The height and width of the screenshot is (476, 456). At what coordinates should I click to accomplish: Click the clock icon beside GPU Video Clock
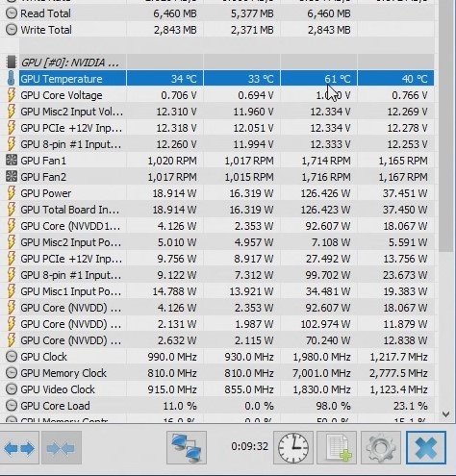(x=12, y=389)
